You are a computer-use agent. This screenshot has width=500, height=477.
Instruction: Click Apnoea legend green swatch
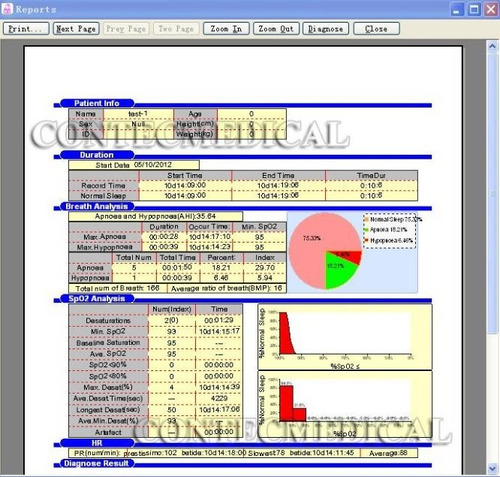(x=366, y=230)
